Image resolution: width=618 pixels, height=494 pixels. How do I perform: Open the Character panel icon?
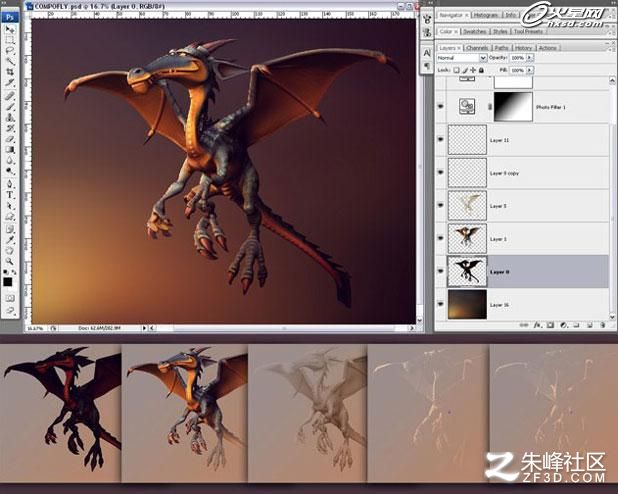[427, 52]
